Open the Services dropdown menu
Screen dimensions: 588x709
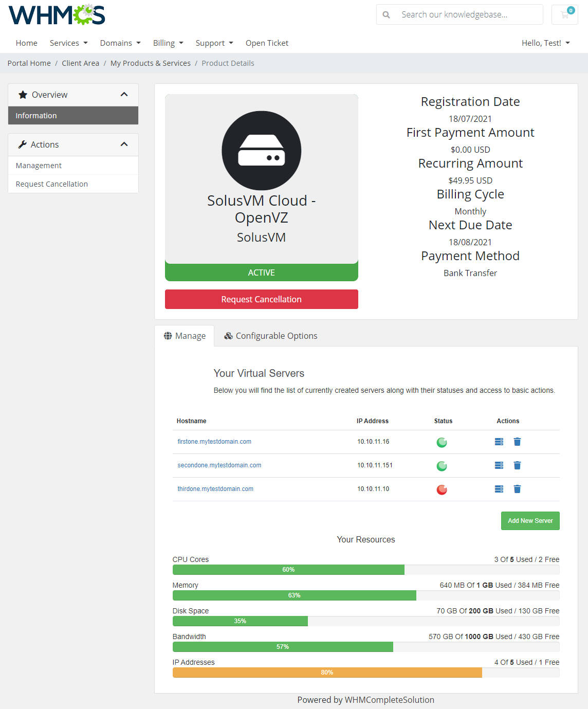point(68,43)
